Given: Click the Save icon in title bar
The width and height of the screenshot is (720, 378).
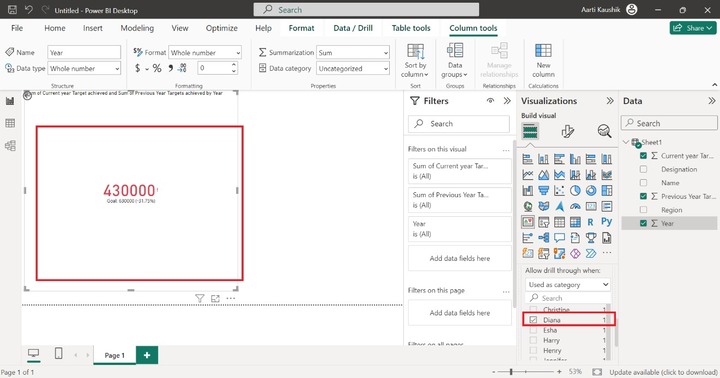Looking at the screenshot, I should coord(12,10).
